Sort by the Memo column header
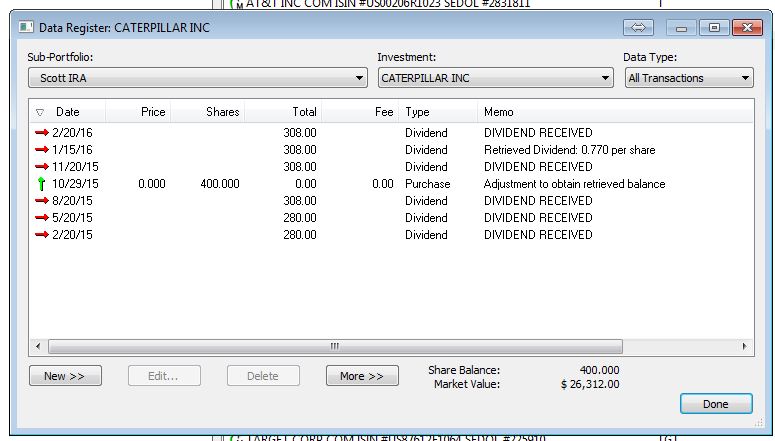This screenshot has height=441, width=775. (499, 112)
